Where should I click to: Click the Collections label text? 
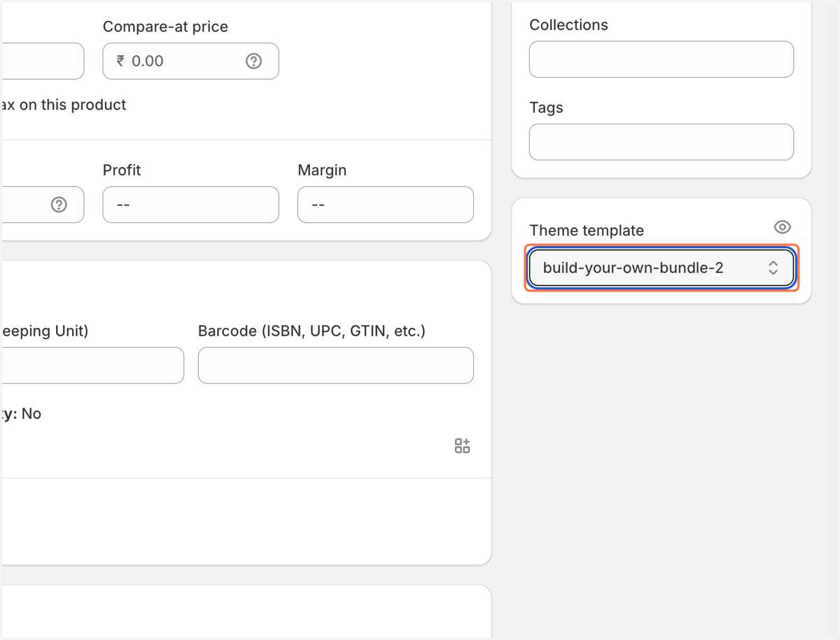[x=568, y=25]
